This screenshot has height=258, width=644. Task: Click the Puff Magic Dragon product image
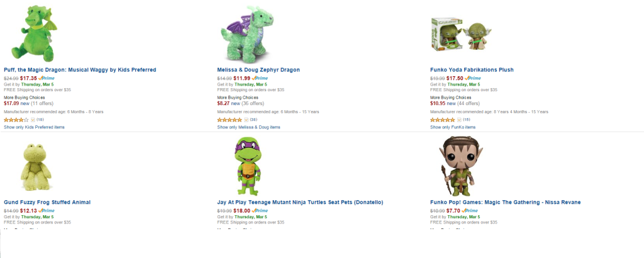[32, 31]
